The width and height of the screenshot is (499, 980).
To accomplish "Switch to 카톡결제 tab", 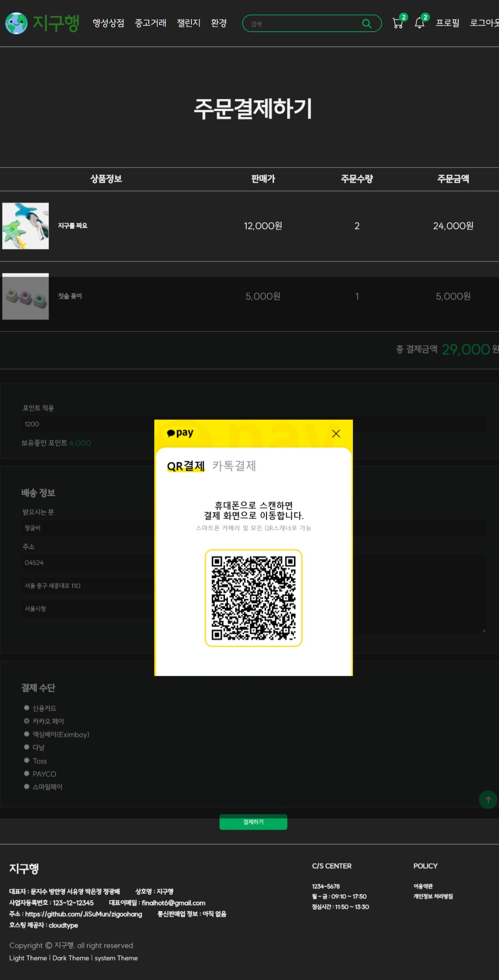I will (234, 466).
